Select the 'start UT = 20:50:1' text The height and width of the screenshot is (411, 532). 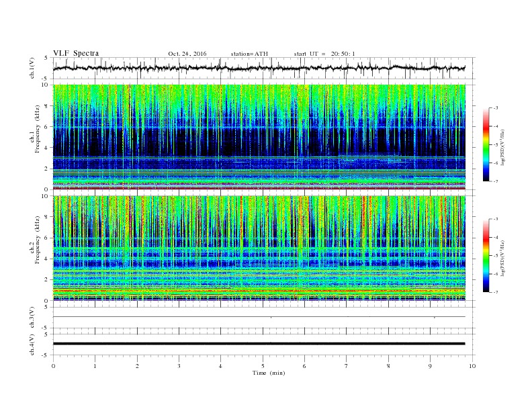324,54
